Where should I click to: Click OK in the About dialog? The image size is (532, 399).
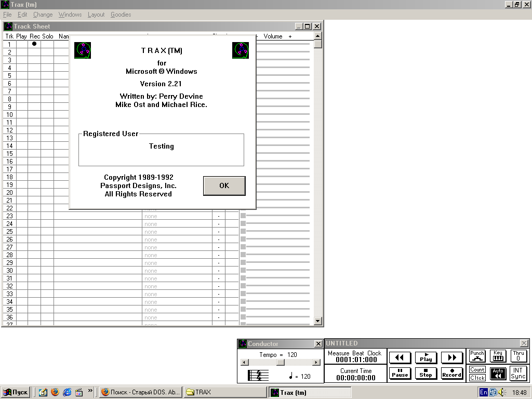click(x=224, y=185)
